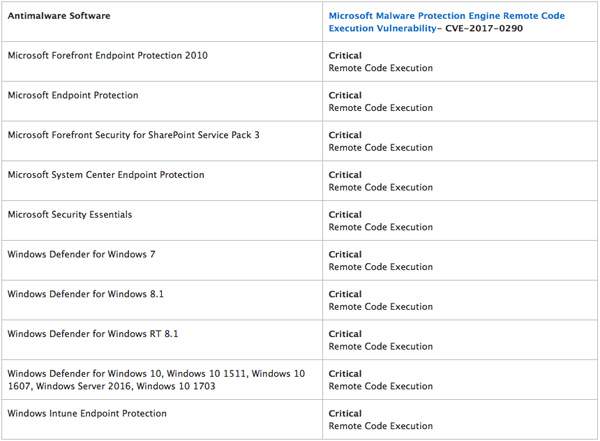Select Windows Defender for Windows 8.1 text
The width and height of the screenshot is (600, 441).
[x=85, y=294]
